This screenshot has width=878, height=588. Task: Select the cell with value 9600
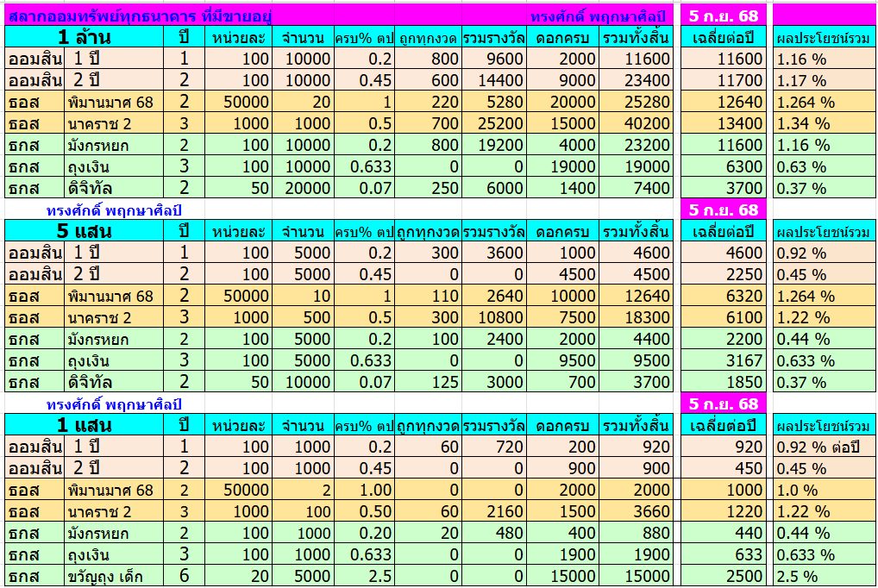494,59
